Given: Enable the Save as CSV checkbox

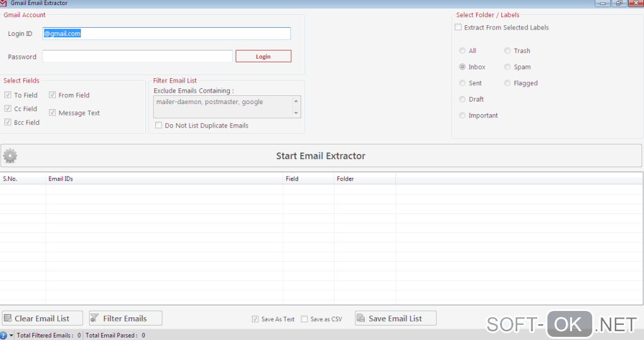Looking at the screenshot, I should pyautogui.click(x=304, y=319).
